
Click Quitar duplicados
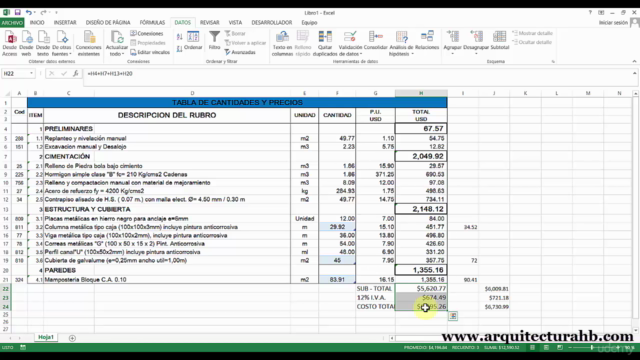pyautogui.click(x=325, y=43)
